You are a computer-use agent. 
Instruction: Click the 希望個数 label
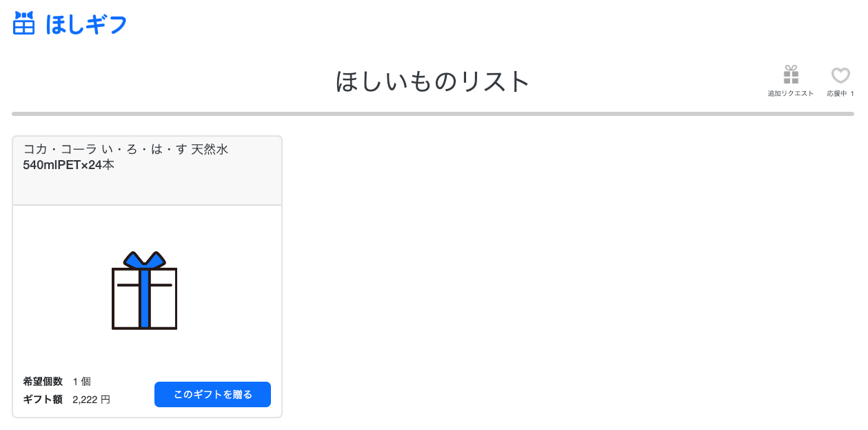pos(43,381)
